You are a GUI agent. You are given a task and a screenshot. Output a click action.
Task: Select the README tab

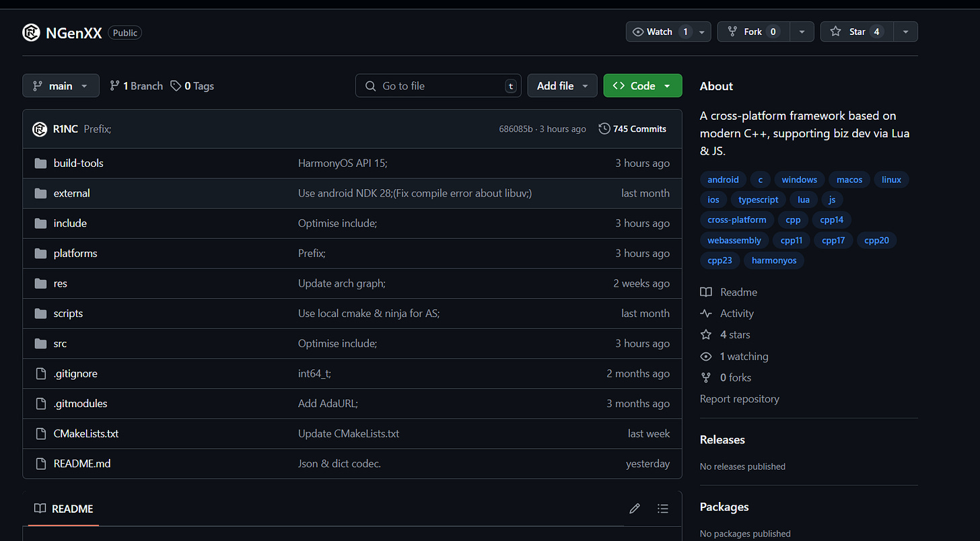tap(64, 509)
